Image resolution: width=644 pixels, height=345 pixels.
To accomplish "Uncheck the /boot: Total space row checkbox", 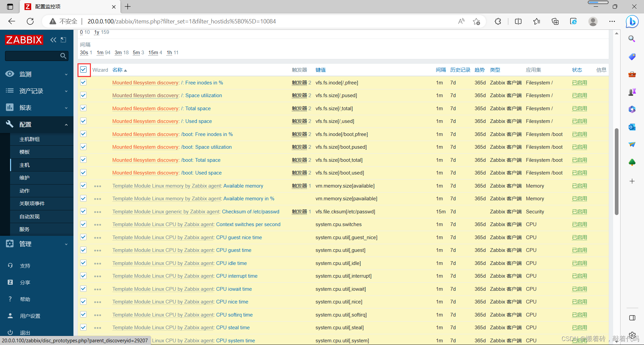I will click(x=84, y=160).
